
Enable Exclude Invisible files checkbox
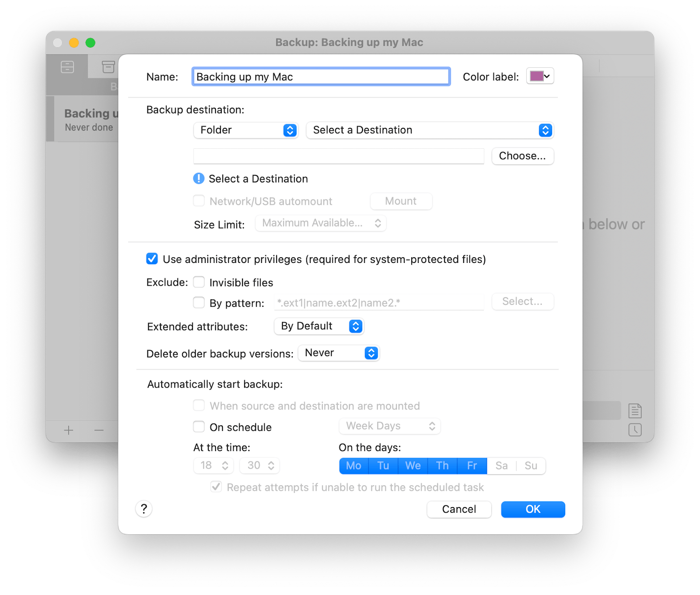coord(199,282)
